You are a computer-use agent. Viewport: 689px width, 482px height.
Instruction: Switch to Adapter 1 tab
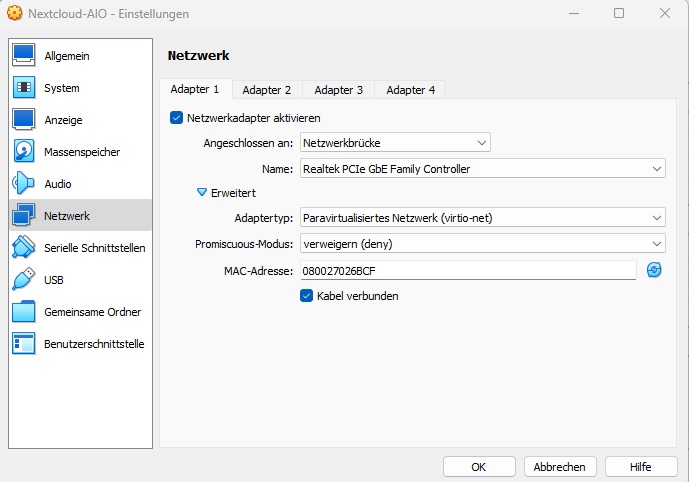pos(195,89)
